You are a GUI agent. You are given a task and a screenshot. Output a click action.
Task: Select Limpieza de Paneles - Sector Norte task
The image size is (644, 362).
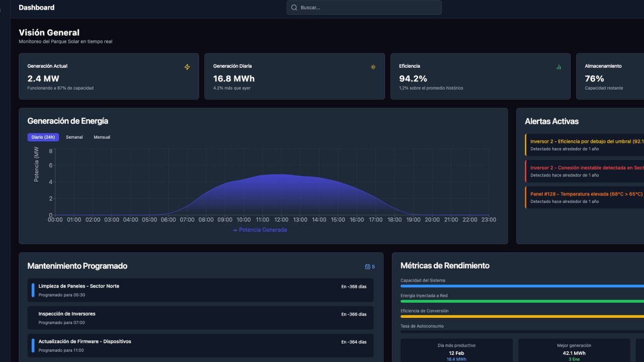click(x=200, y=290)
